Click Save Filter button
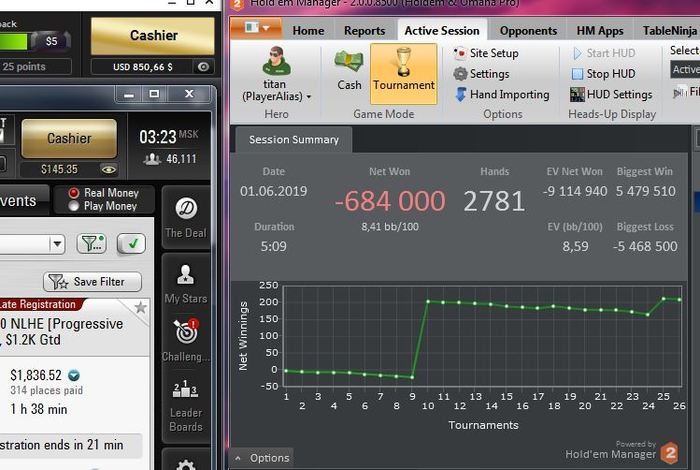 pos(92,282)
